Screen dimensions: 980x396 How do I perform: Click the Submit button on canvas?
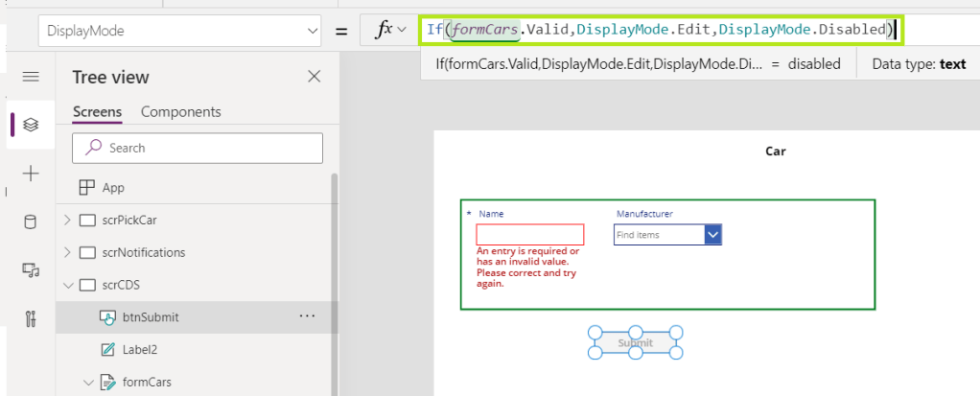635,342
